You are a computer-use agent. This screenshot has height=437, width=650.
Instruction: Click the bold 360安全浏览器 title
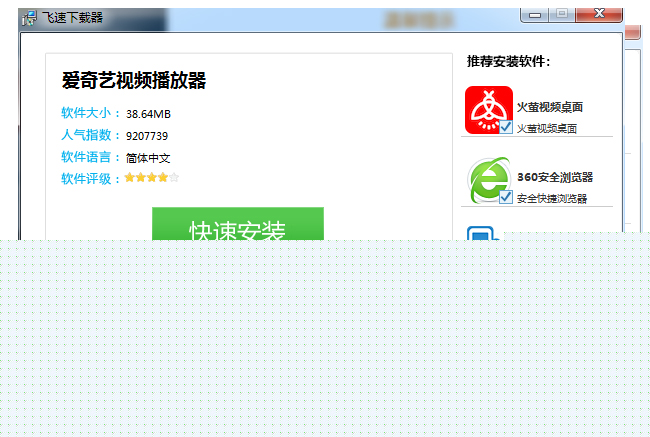click(x=555, y=177)
